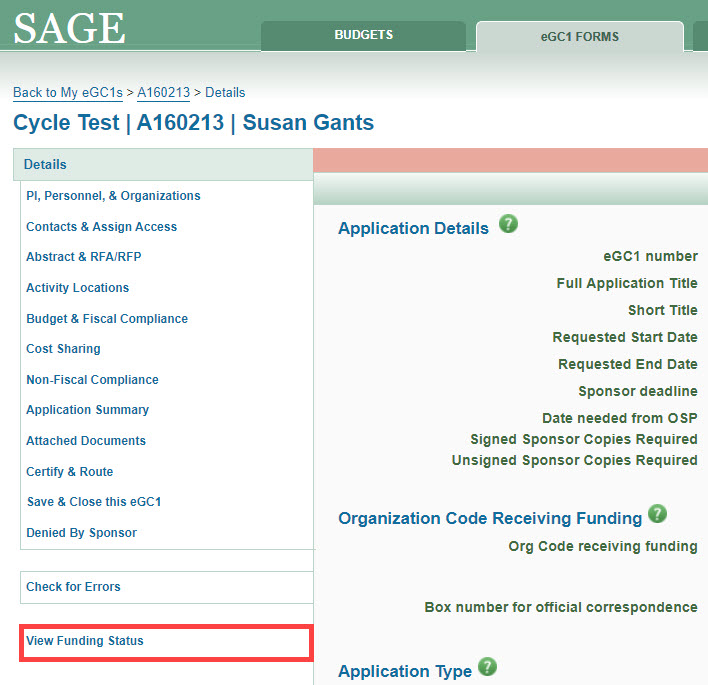The image size is (708, 685).
Task: Click the Sponsor deadline label
Action: coord(638,391)
